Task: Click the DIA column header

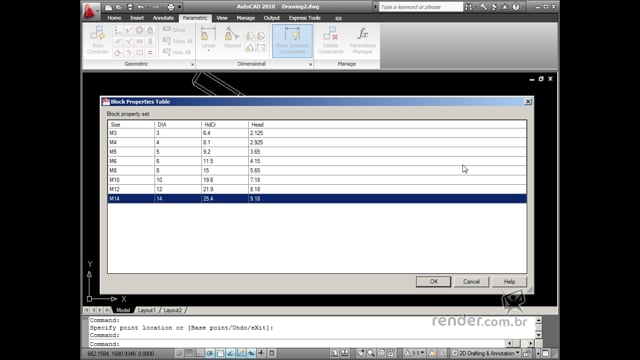Action: 178,124
